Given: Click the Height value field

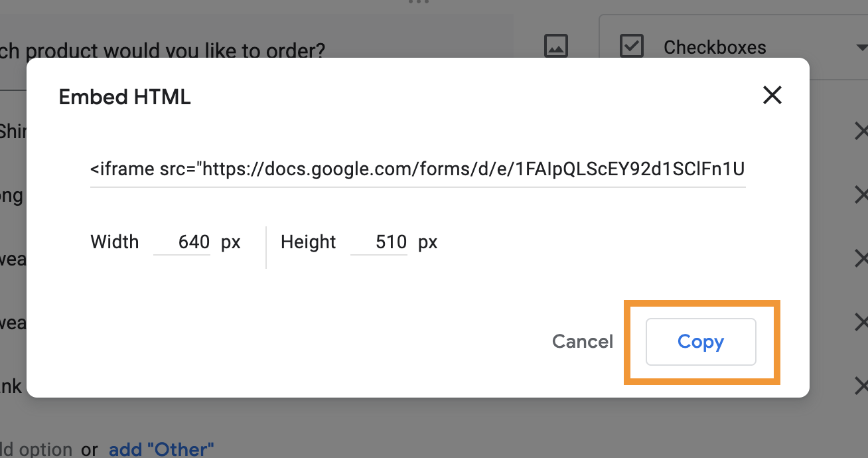Looking at the screenshot, I should pos(380,242).
